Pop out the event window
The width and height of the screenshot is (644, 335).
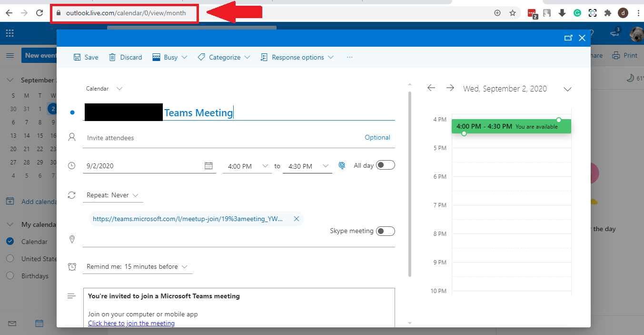tap(568, 38)
